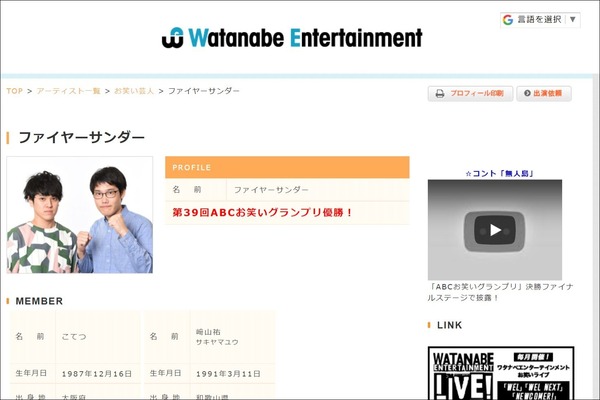Open アーティスト一覧 breadcrumb link
This screenshot has height=400, width=600.
click(x=68, y=91)
